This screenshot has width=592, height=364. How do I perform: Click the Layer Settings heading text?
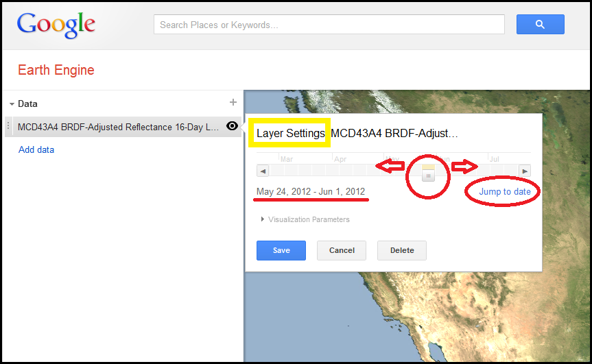[291, 133]
